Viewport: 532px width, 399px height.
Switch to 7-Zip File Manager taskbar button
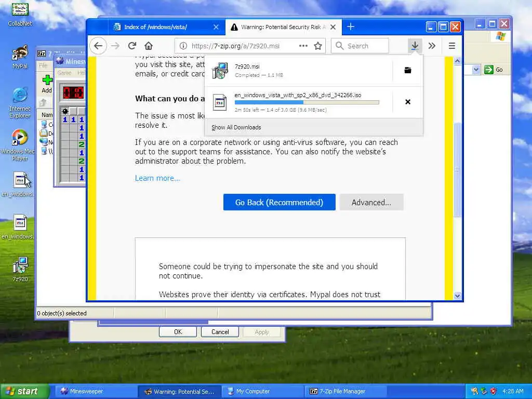[x=346, y=391]
